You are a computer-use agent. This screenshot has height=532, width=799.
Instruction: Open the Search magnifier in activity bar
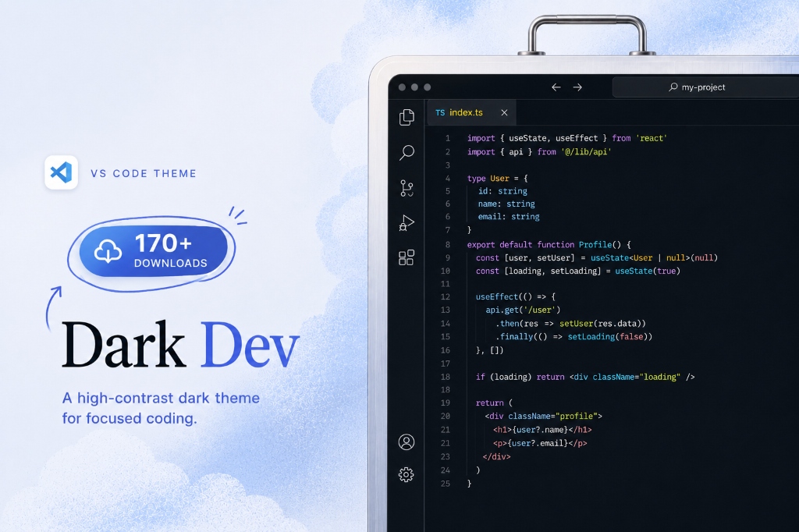pos(407,152)
